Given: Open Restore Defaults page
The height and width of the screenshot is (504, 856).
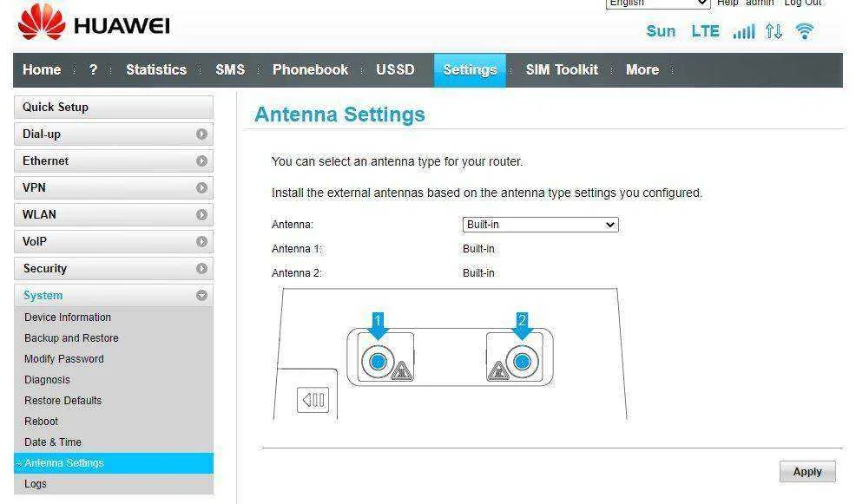Looking at the screenshot, I should tap(63, 400).
